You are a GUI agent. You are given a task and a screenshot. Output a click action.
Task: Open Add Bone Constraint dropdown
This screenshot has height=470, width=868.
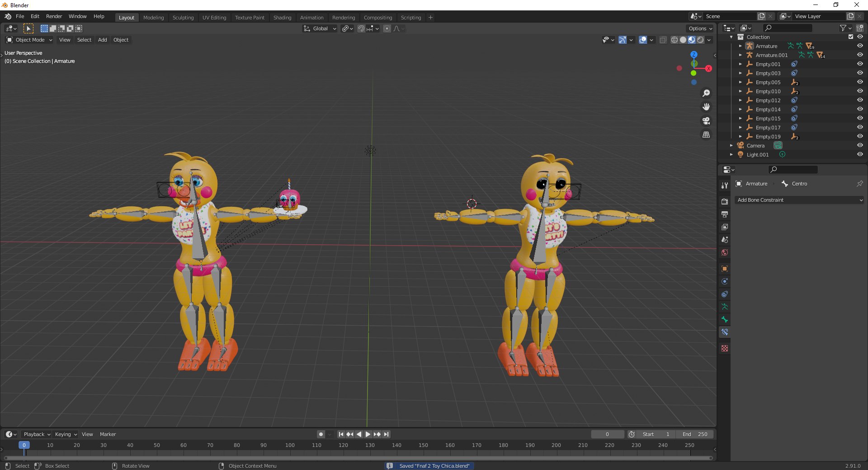799,200
